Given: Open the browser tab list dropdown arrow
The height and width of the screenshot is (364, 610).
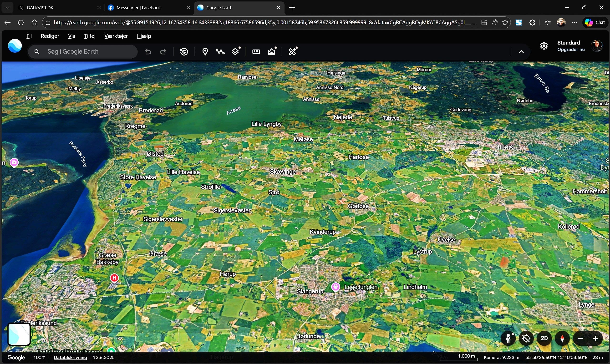Looking at the screenshot, I should pos(7,8).
